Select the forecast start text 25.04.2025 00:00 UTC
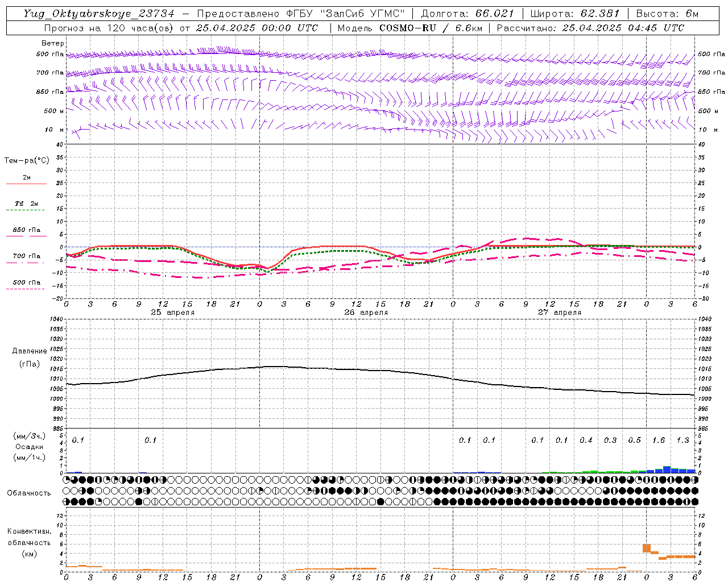 257,28
